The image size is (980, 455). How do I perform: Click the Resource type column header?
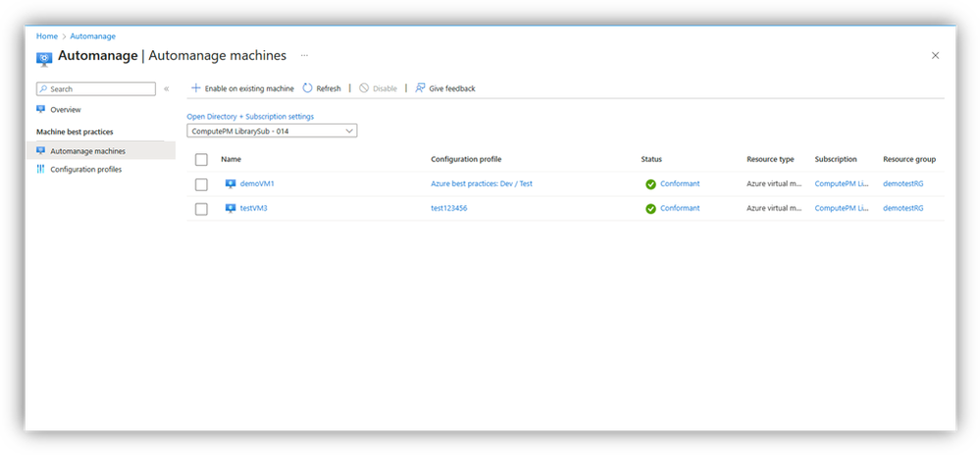(770, 160)
